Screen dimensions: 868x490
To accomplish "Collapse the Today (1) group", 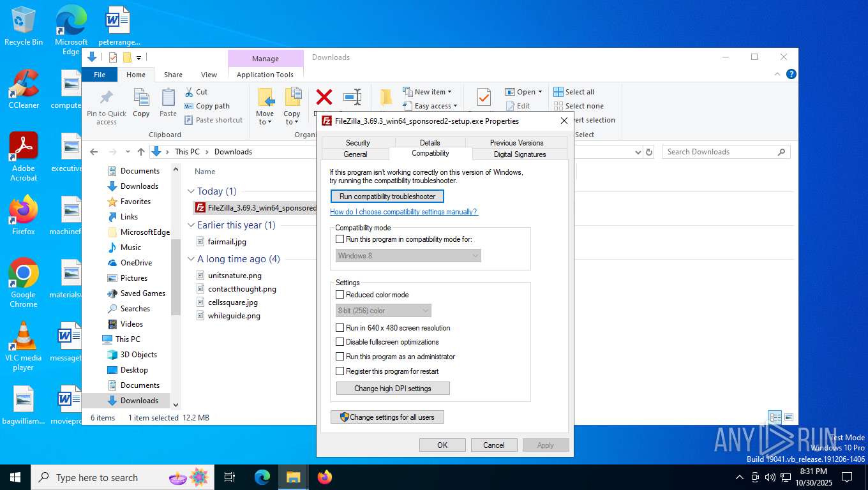I will tap(191, 191).
